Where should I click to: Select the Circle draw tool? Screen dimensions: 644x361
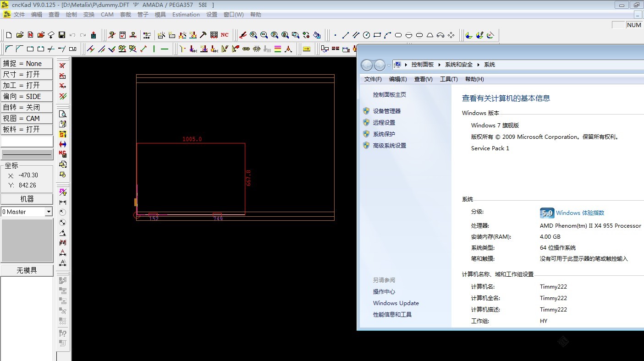(366, 35)
